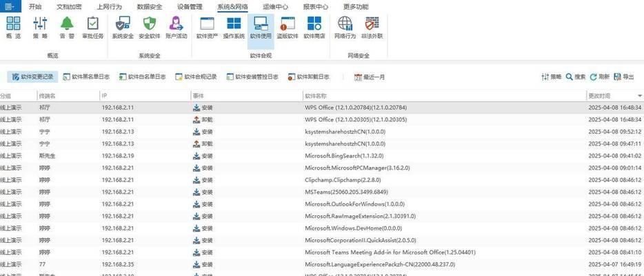Switch to the 上网行为 tab
This screenshot has height=276, width=644.
click(x=109, y=7)
